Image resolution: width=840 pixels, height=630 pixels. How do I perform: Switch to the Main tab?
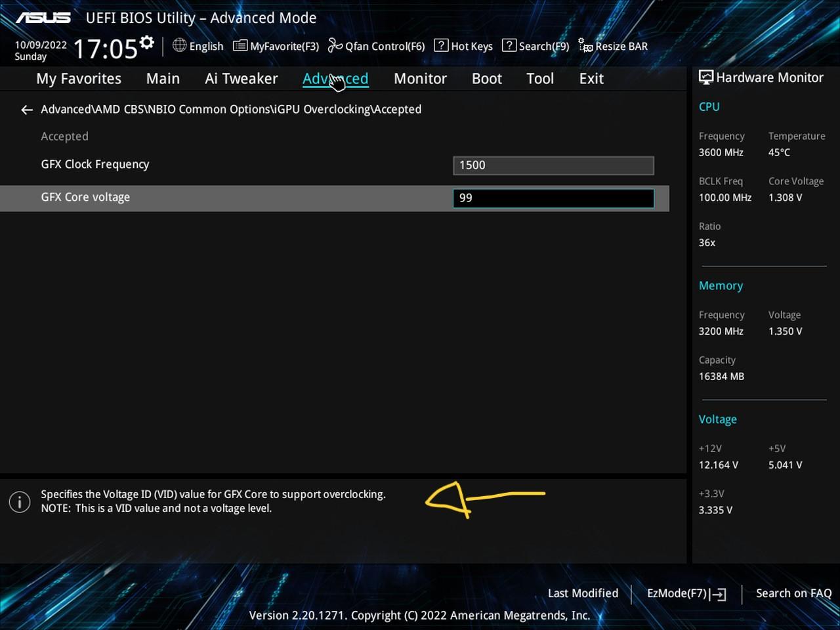(163, 79)
